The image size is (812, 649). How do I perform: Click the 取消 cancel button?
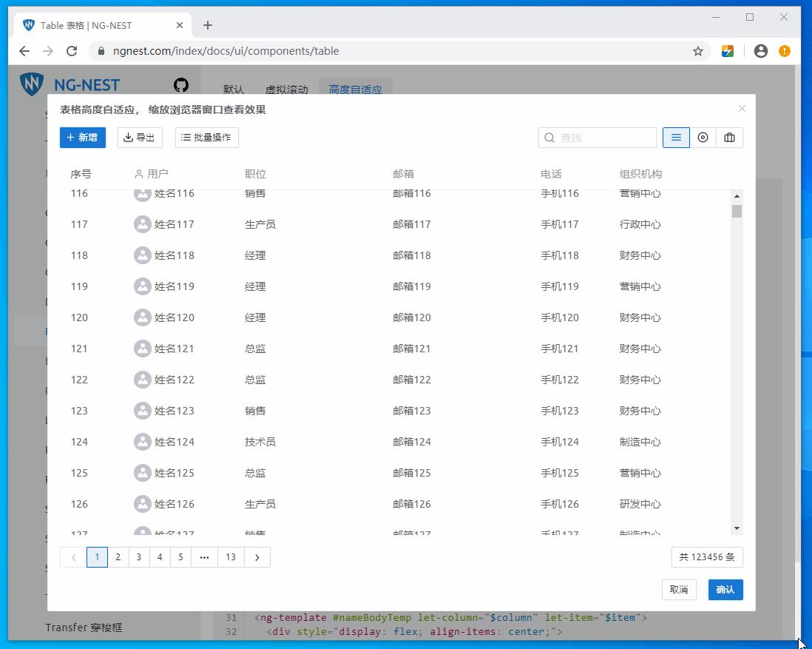tap(679, 590)
